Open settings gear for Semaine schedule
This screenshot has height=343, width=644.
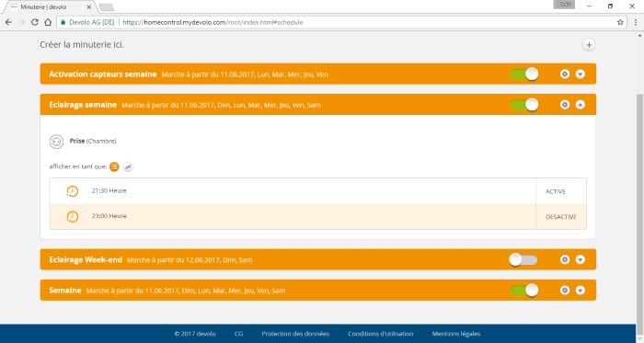tap(565, 290)
